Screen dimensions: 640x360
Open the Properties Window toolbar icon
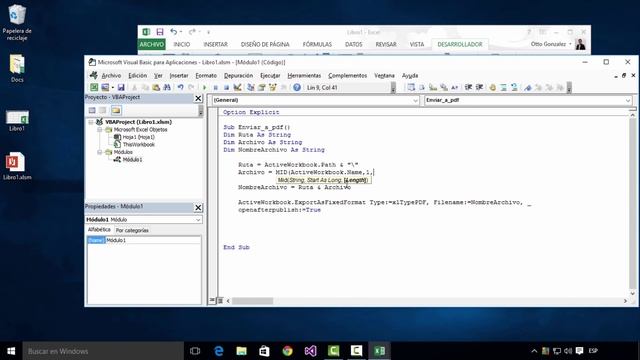click(262, 87)
